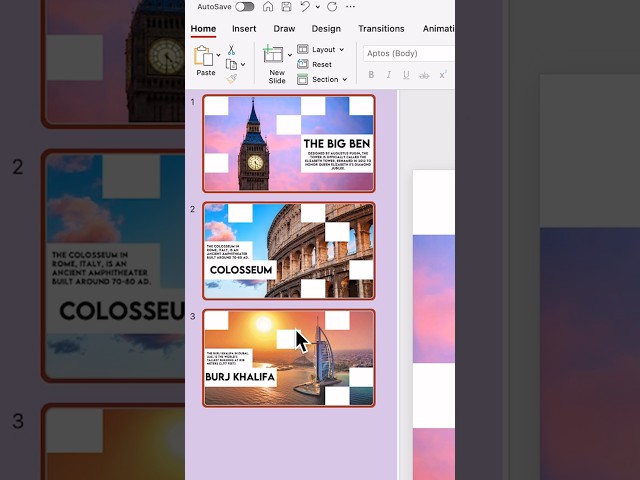Select the Burj Khalifa slide thumbnail

pos(289,358)
